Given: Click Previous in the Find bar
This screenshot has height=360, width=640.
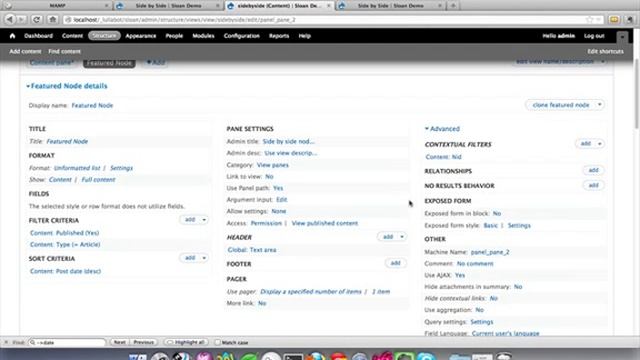Looking at the screenshot, I should [x=144, y=342].
